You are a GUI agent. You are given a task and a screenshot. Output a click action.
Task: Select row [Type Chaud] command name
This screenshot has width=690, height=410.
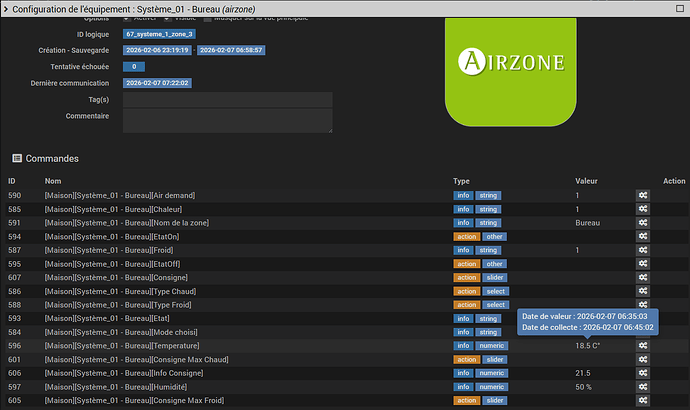120,291
